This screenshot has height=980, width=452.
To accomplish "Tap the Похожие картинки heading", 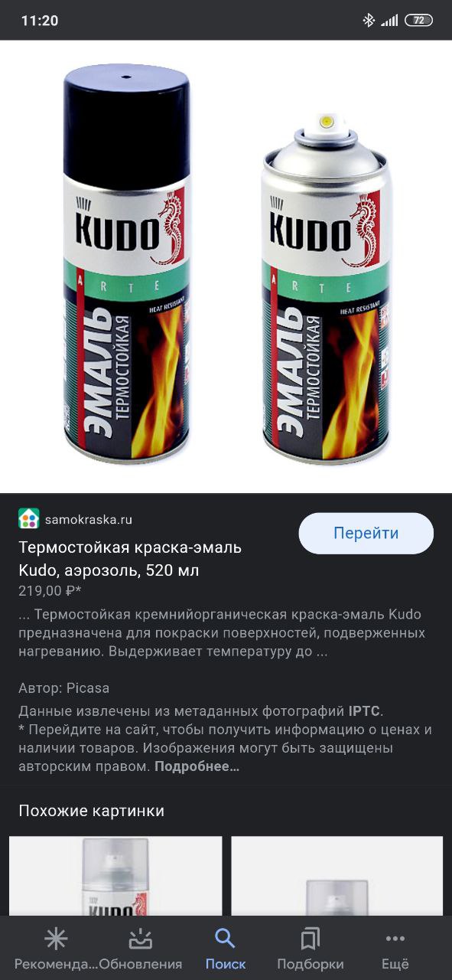I will pos(92,811).
